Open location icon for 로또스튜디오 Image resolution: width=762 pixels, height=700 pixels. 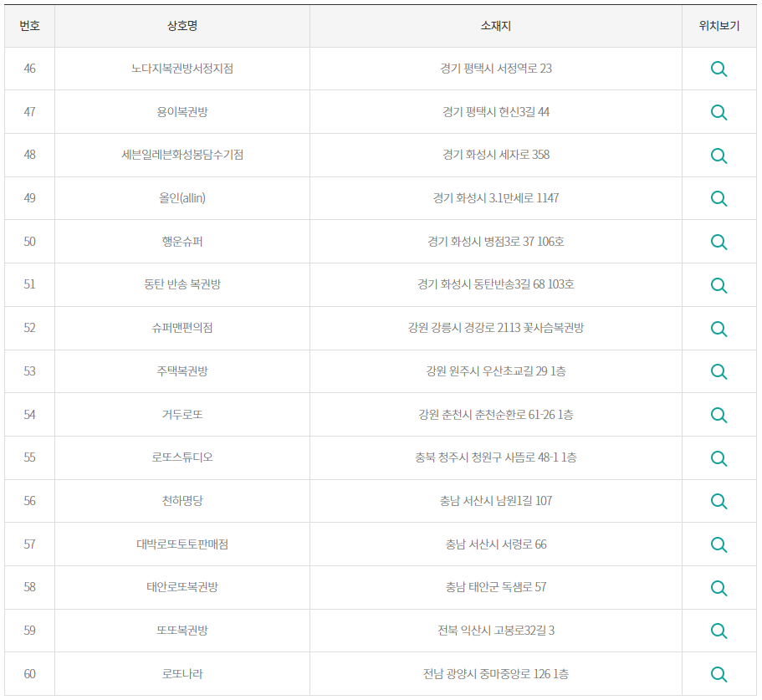click(x=719, y=458)
